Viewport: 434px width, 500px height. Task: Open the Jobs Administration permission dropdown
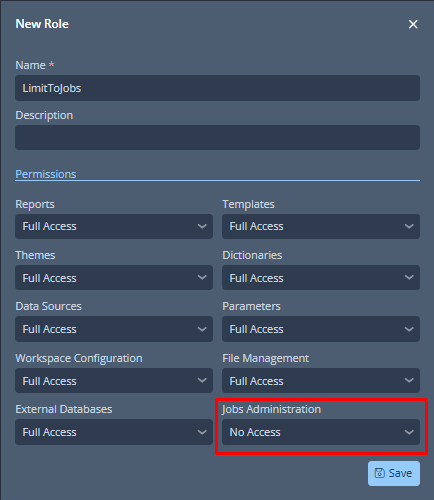[x=321, y=432]
